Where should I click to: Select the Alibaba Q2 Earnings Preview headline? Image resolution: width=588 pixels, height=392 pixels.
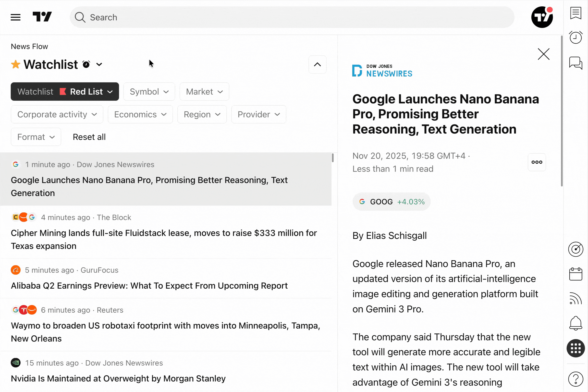149,286
